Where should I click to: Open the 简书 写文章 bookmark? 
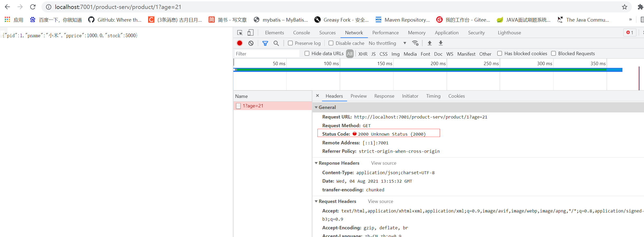[x=228, y=20]
